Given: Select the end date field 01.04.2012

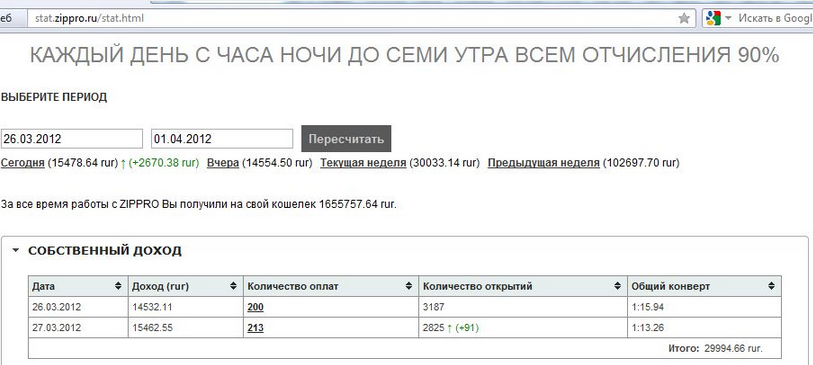Looking at the screenshot, I should click(222, 139).
